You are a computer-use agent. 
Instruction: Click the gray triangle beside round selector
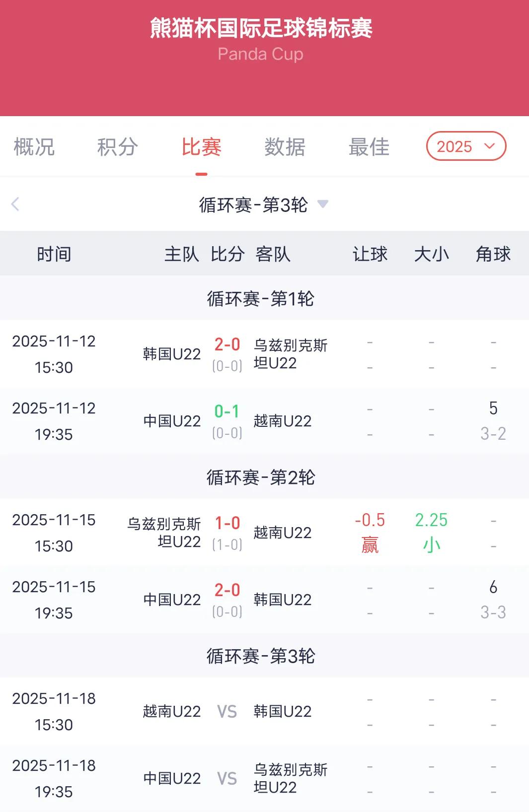point(323,204)
